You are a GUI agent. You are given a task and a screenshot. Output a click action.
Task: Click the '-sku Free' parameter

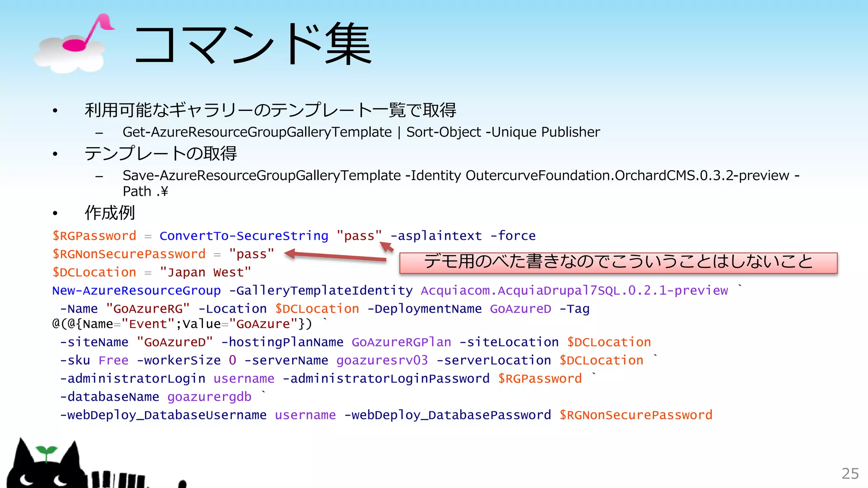(x=94, y=360)
